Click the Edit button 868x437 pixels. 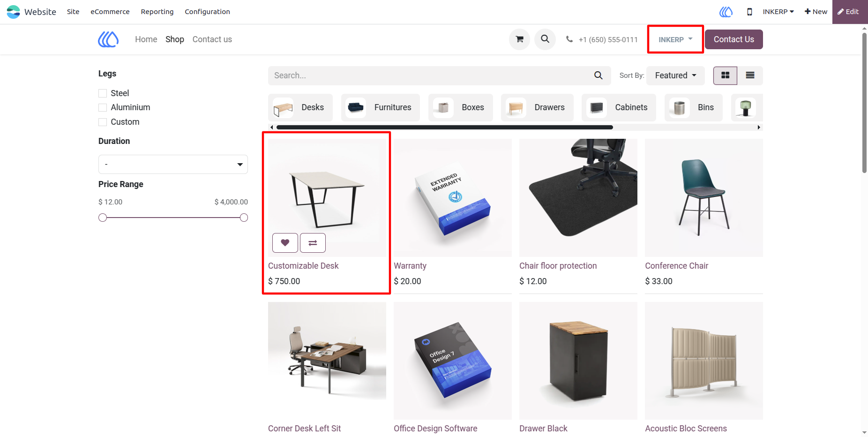(x=848, y=12)
